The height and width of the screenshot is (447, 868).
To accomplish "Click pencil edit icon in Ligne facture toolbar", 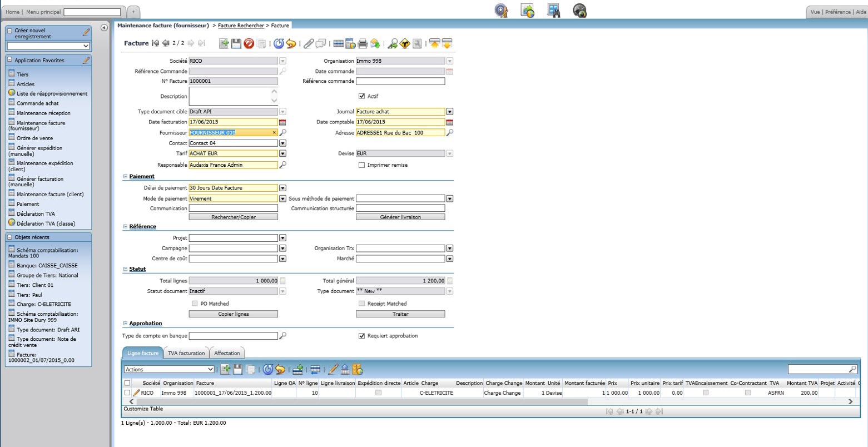I will [x=333, y=369].
